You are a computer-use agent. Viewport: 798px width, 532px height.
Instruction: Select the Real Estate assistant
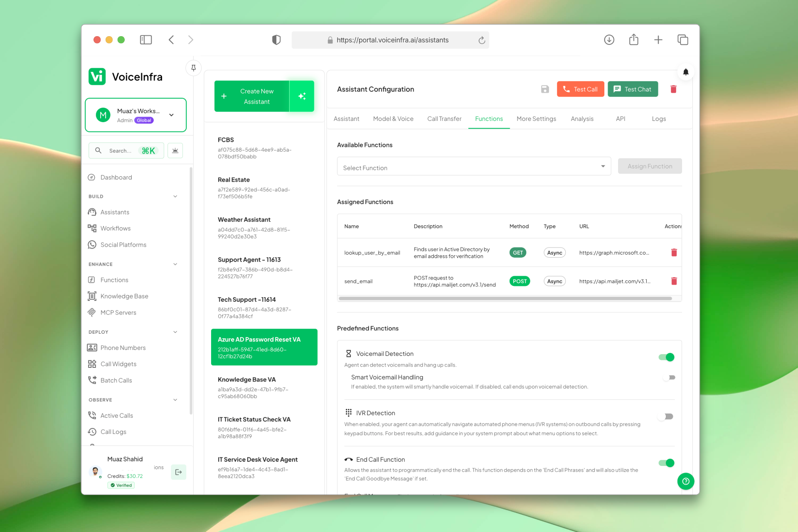click(x=264, y=187)
